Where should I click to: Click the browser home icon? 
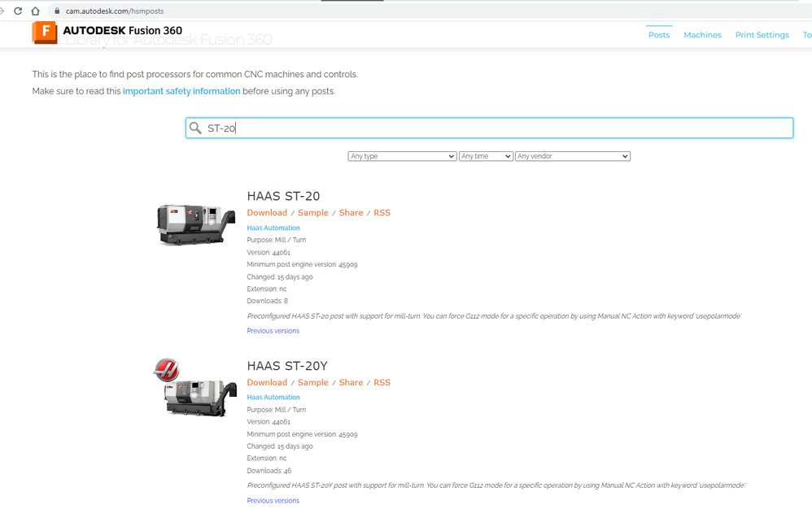point(35,11)
